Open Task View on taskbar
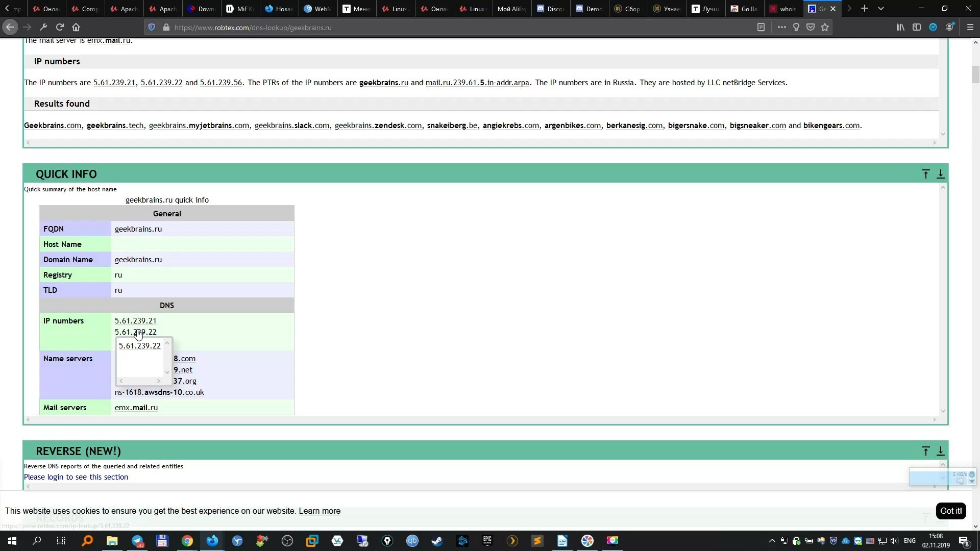Image resolution: width=980 pixels, height=551 pixels. [x=61, y=541]
